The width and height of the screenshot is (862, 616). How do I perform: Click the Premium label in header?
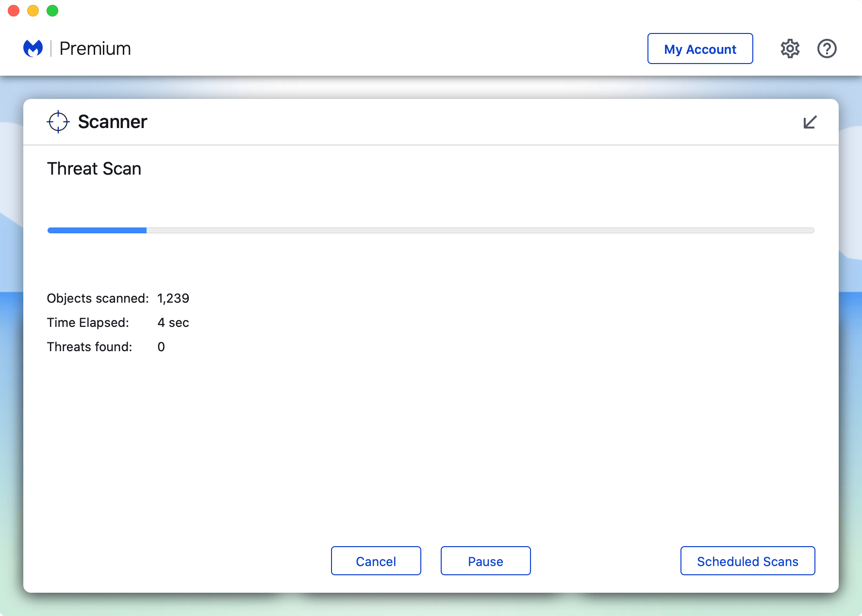click(95, 49)
